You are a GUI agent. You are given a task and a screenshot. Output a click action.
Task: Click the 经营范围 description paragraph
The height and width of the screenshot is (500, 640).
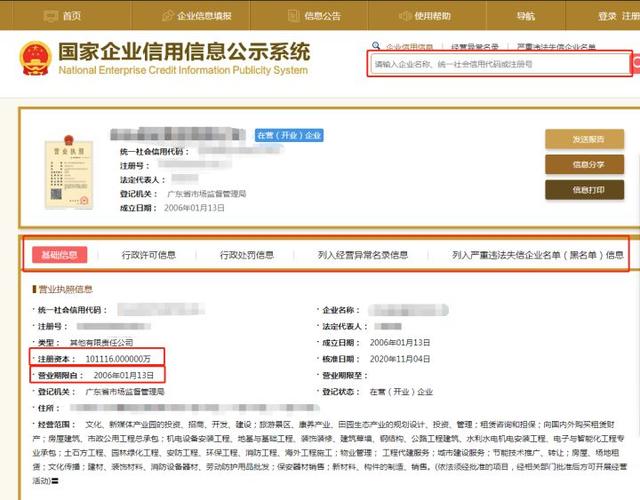coord(329,452)
